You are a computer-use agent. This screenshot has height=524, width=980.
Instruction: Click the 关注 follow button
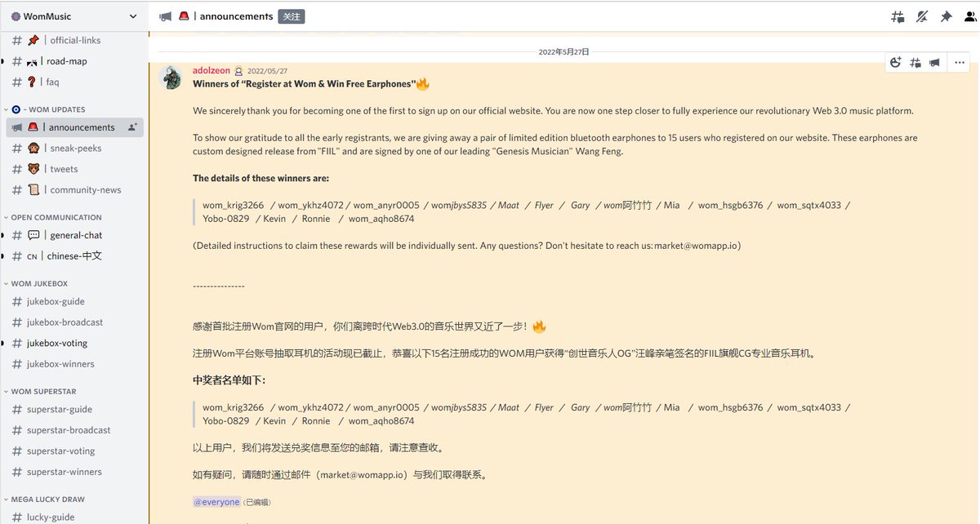[x=292, y=16]
